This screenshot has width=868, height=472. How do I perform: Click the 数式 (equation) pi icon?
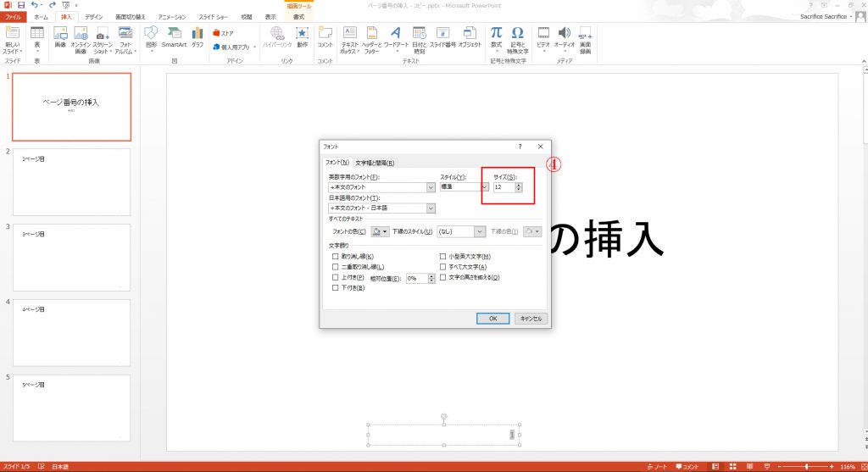(496, 34)
